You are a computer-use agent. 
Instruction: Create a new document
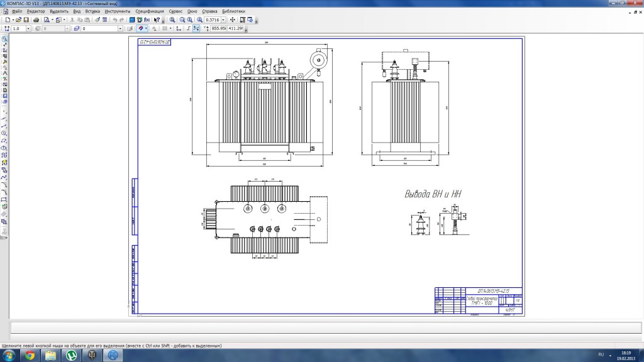point(8,19)
